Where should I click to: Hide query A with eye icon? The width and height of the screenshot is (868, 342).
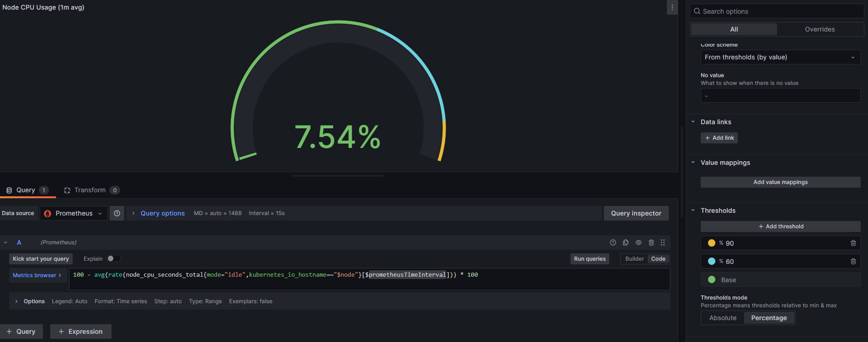point(639,242)
